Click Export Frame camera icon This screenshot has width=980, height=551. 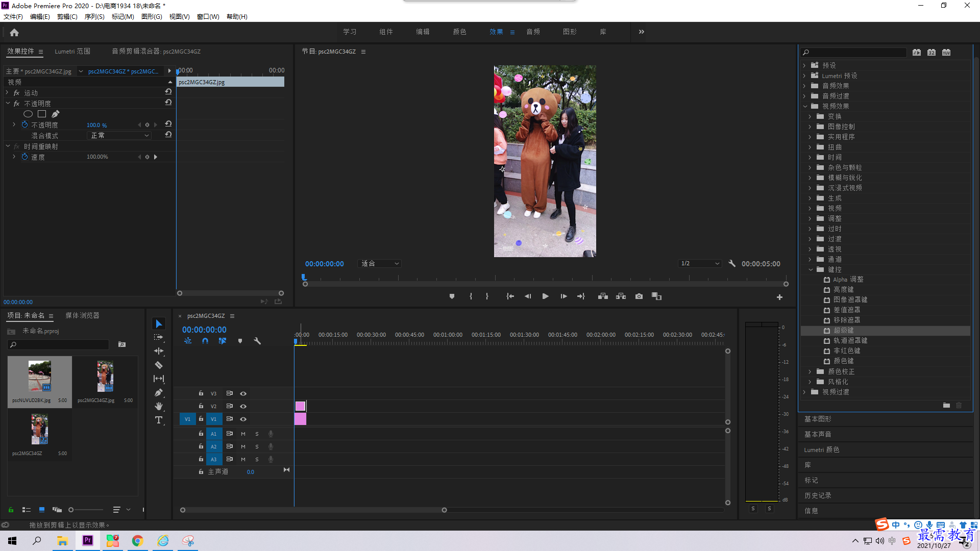(x=639, y=296)
